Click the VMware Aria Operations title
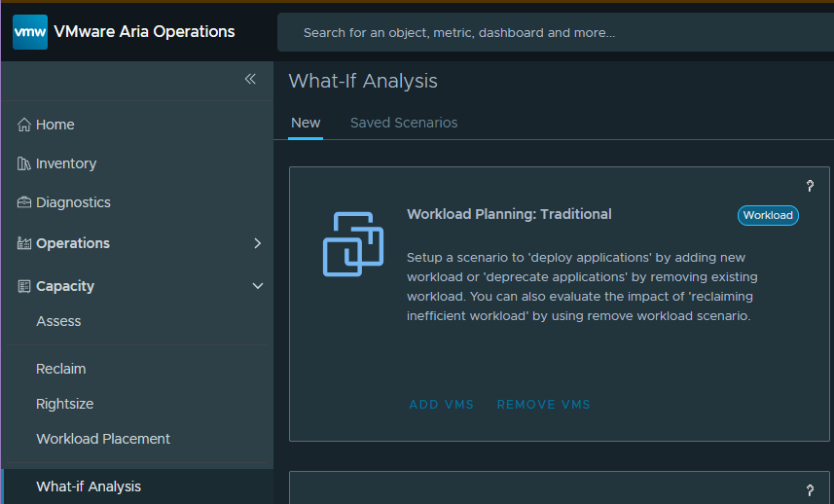This screenshot has width=834, height=504. [x=144, y=31]
